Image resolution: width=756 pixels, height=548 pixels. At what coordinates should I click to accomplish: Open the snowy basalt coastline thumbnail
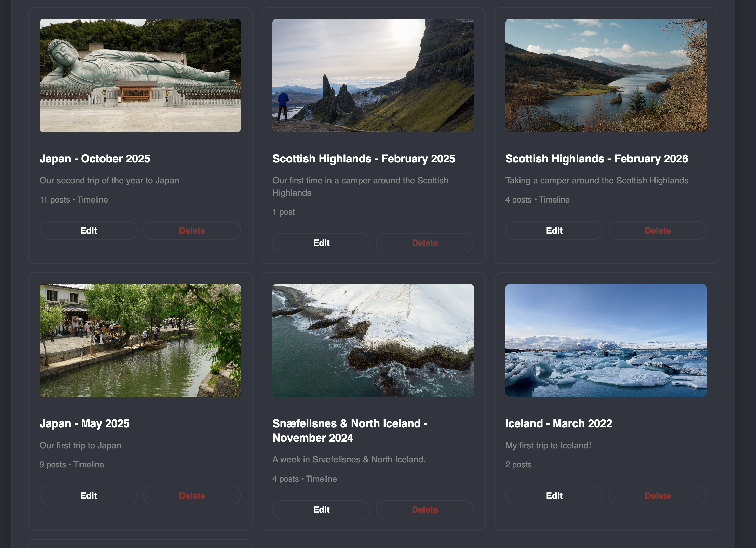(x=373, y=340)
